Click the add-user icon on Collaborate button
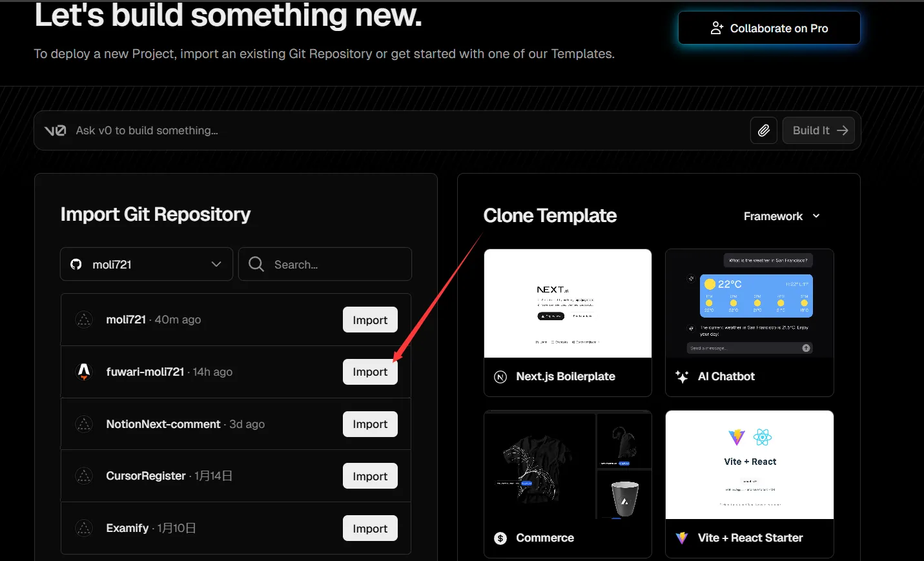This screenshot has width=924, height=561. click(717, 28)
